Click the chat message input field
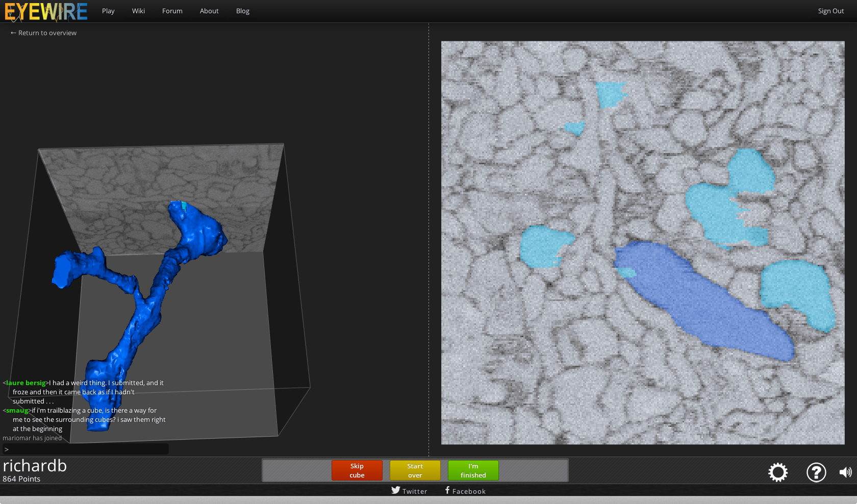 pos(86,449)
